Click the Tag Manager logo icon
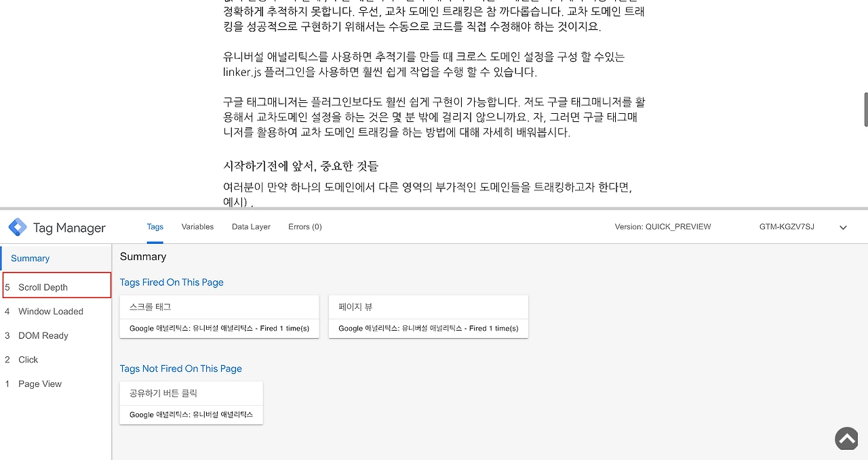 [x=17, y=227]
